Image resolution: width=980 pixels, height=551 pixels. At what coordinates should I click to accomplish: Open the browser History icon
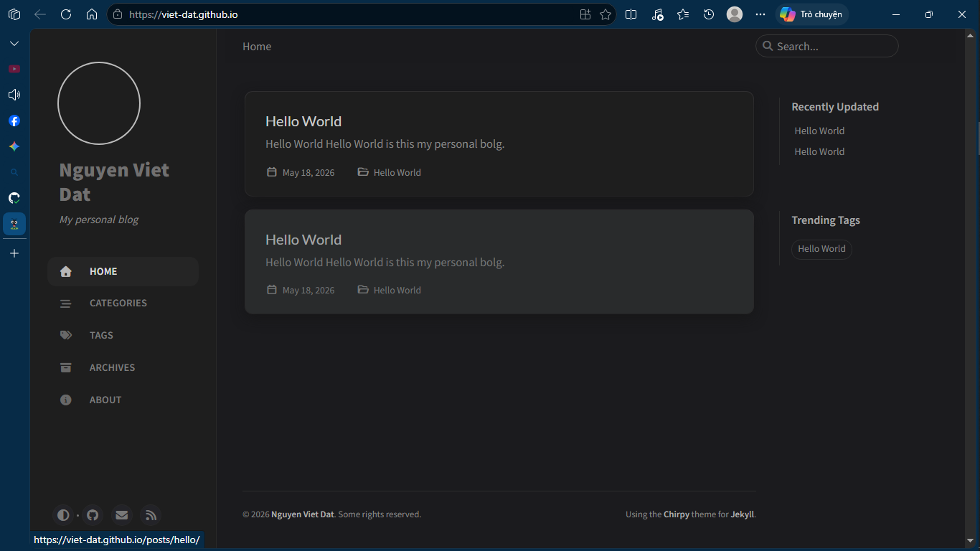coord(709,14)
